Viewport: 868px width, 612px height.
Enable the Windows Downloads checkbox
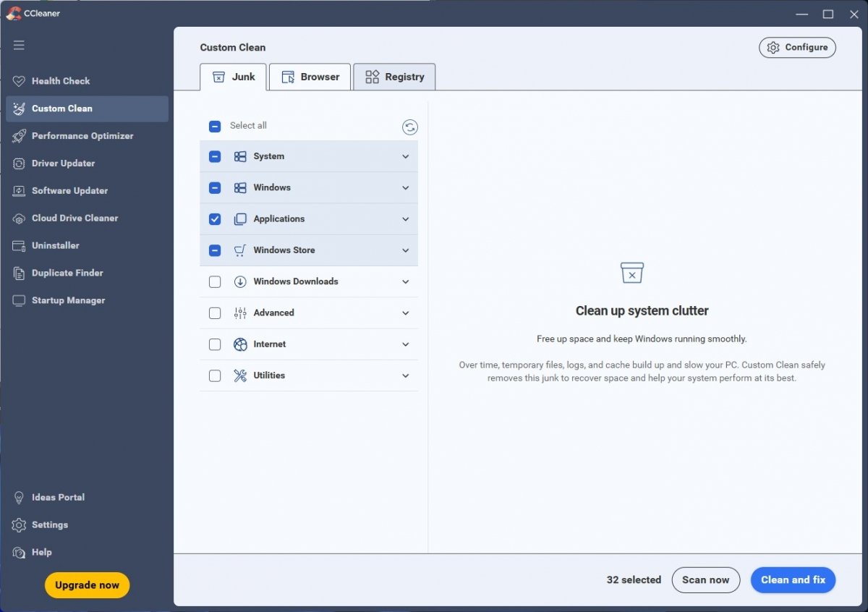click(x=215, y=282)
